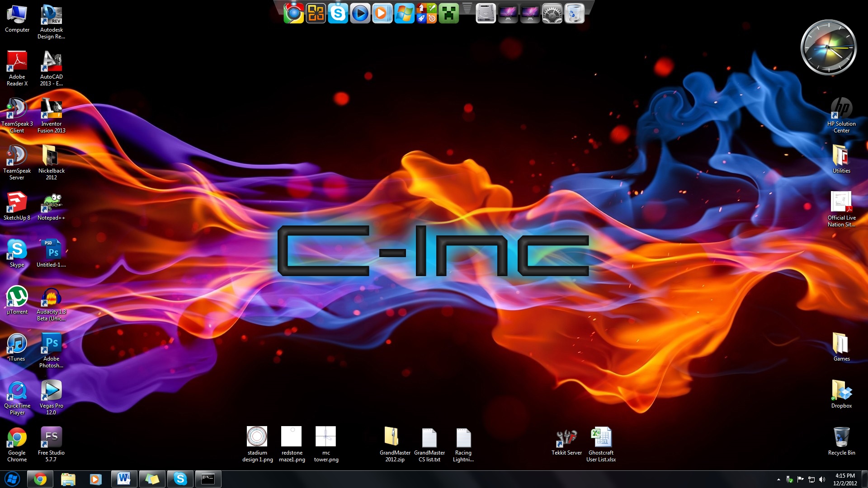
Task: Click the System Preferences gear in dock
Action: (x=552, y=14)
